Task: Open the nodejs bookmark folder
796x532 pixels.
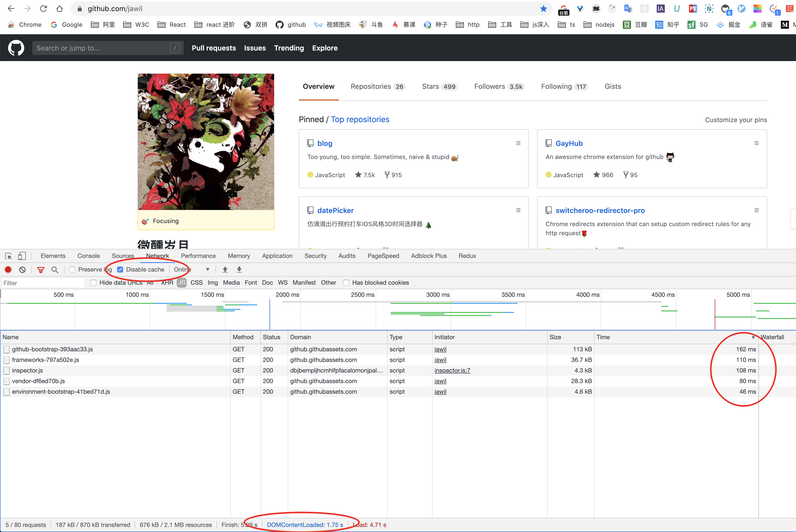Action: pyautogui.click(x=599, y=25)
